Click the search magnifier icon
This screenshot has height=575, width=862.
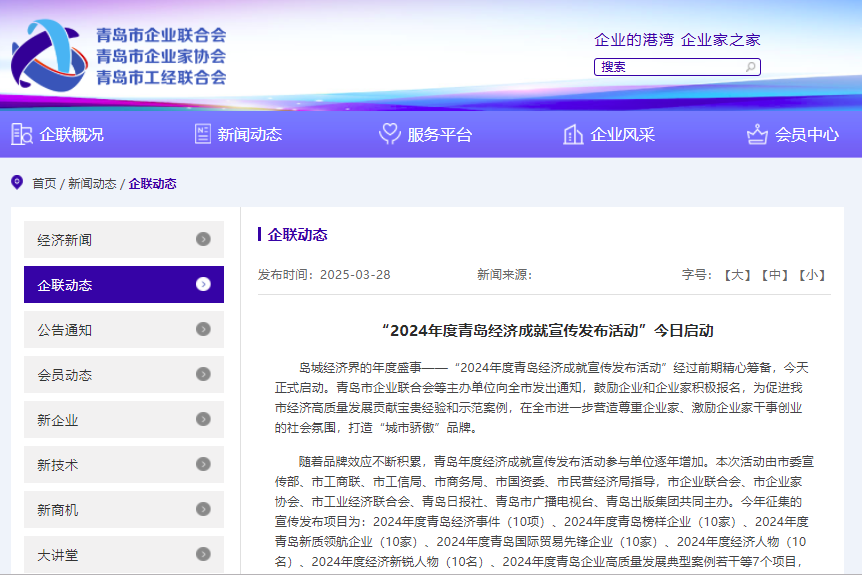point(750,67)
